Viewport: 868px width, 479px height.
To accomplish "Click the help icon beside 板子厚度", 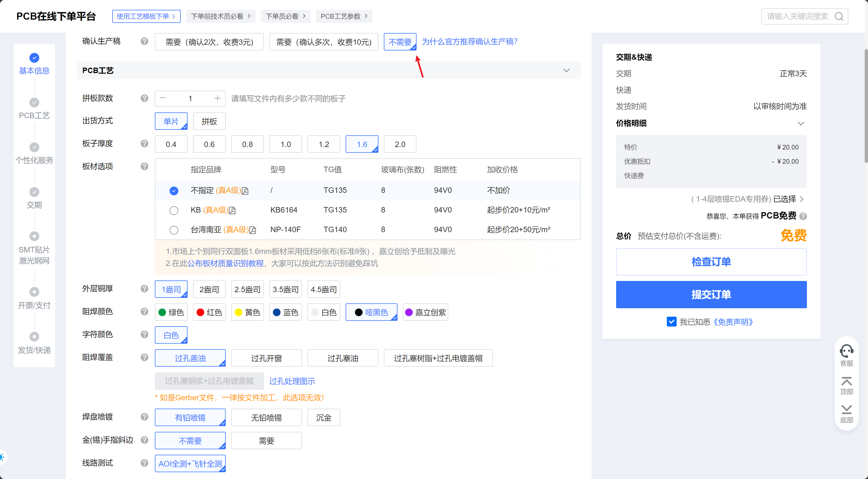I will (x=144, y=144).
